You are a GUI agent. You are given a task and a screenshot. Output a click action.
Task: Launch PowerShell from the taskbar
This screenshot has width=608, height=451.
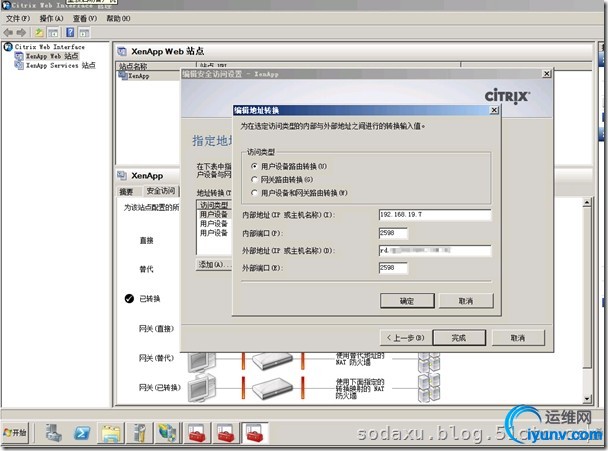82,433
